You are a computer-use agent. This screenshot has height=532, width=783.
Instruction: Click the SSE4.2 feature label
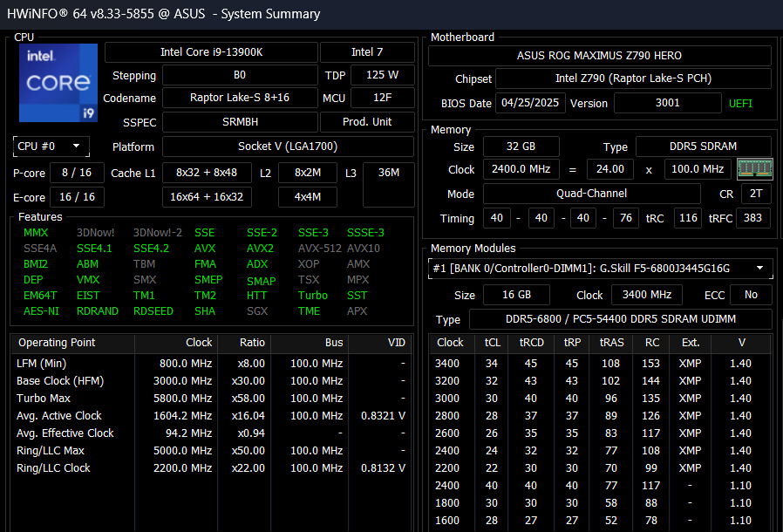152,249
